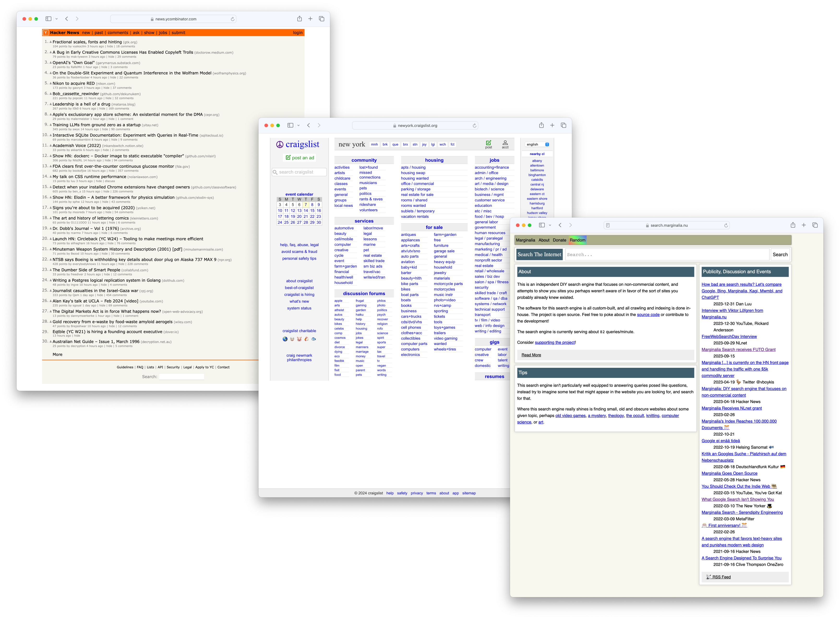
Task: Expand sidebar options chevron in craigslist window
Action: point(298,125)
